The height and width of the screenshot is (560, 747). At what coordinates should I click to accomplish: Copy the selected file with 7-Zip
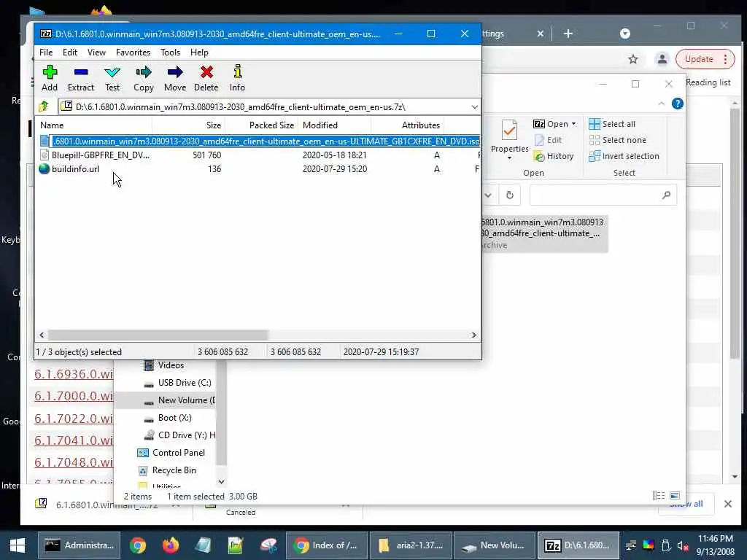pyautogui.click(x=144, y=78)
